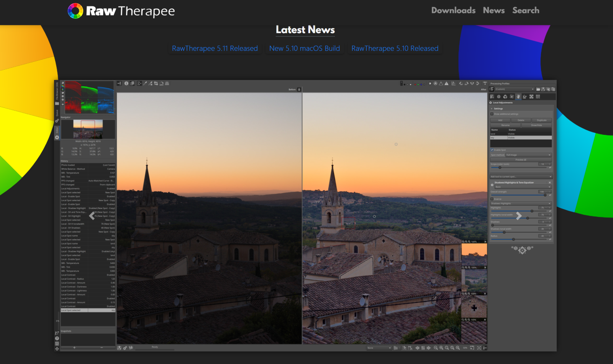Viewport: 613px width, 364px height.
Task: Toggle Shadows/Highlights & Tone Equalizer power
Action: coord(492,185)
